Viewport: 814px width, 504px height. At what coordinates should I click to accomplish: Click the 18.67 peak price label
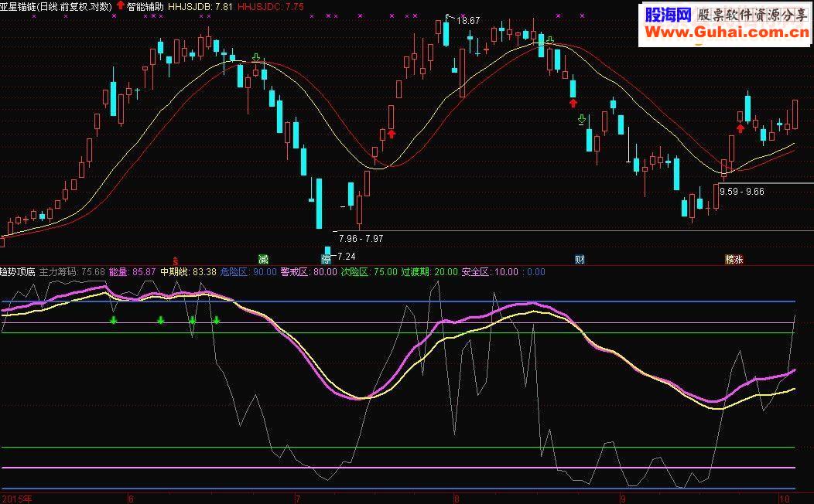click(468, 21)
